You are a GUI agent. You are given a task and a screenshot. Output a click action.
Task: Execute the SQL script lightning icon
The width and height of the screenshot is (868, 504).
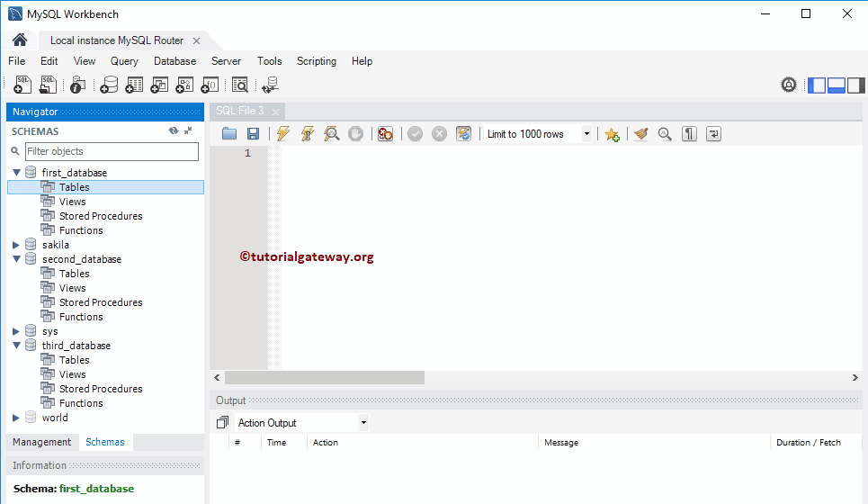(282, 133)
